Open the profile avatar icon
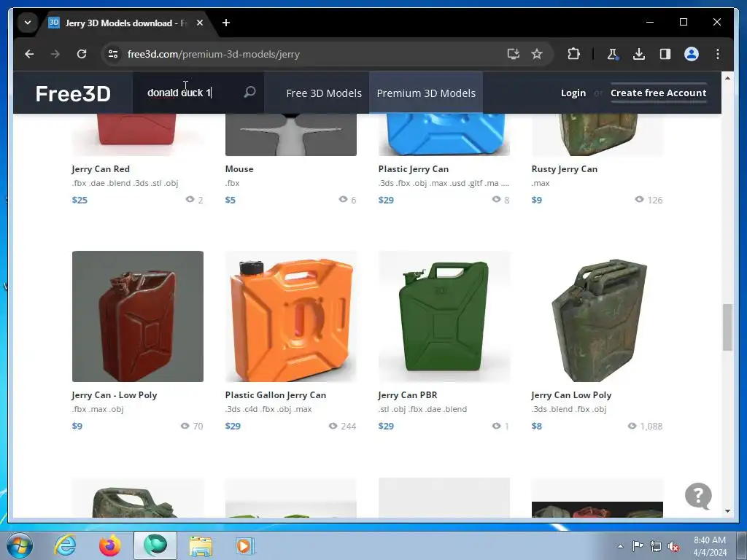 [x=692, y=54]
